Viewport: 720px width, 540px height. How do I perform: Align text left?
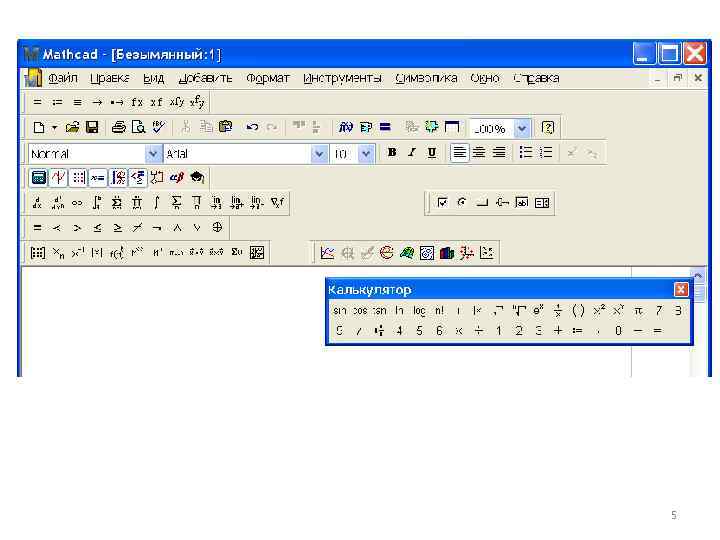459,152
